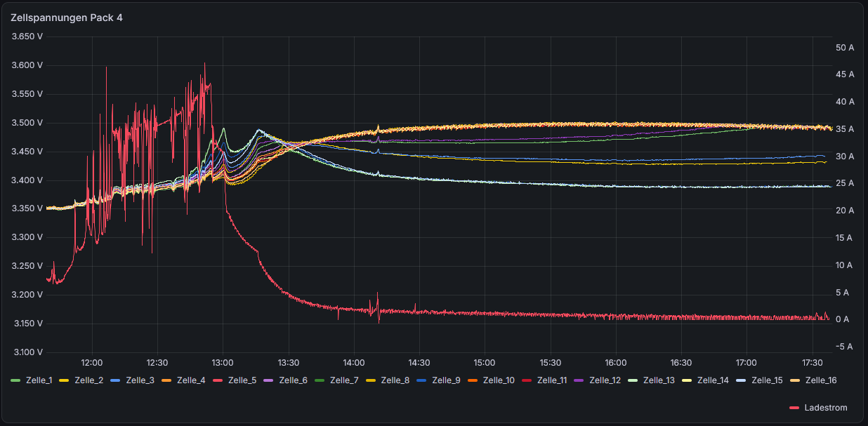Click the Zelle_3 legend entry
This screenshot has height=426, width=868.
point(140,380)
